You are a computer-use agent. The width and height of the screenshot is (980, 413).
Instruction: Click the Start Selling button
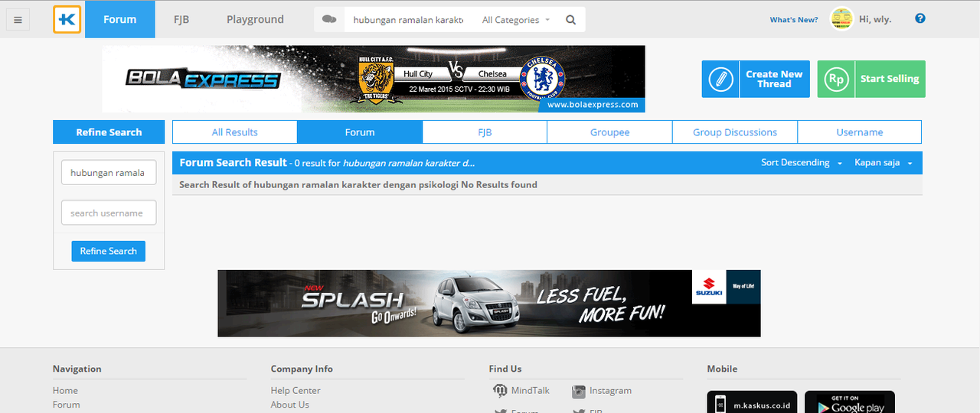pyautogui.click(x=871, y=79)
